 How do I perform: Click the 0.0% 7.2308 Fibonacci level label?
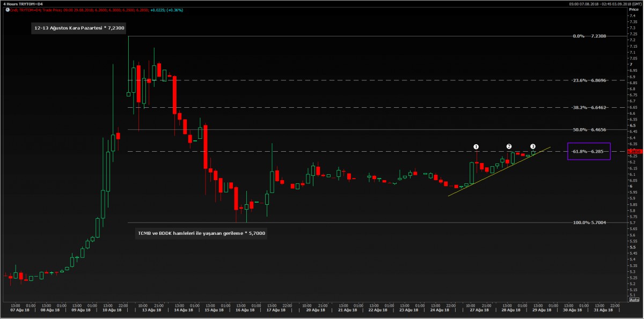589,36
